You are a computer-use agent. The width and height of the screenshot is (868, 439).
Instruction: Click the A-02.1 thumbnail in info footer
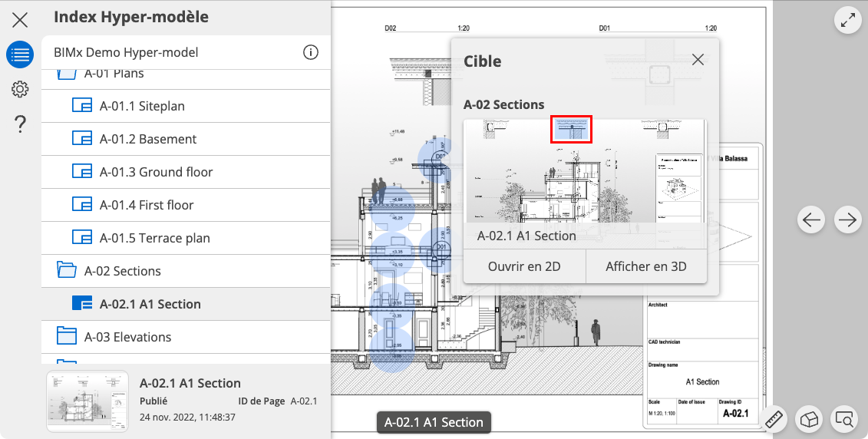click(x=87, y=401)
